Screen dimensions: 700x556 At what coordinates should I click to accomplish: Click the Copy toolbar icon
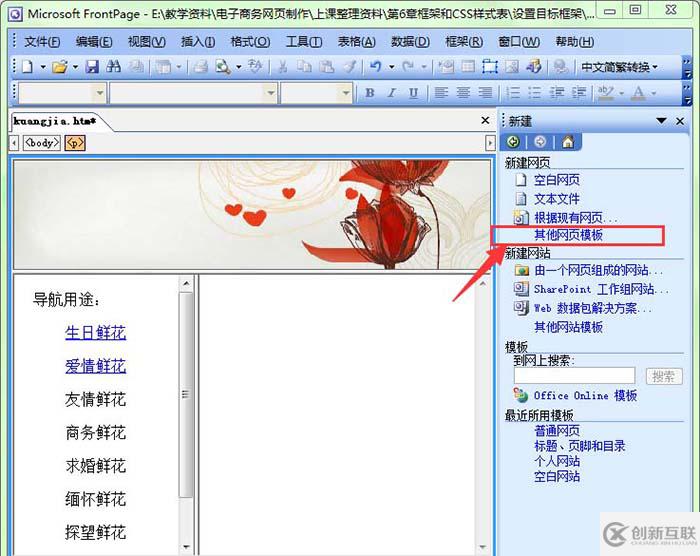[304, 67]
